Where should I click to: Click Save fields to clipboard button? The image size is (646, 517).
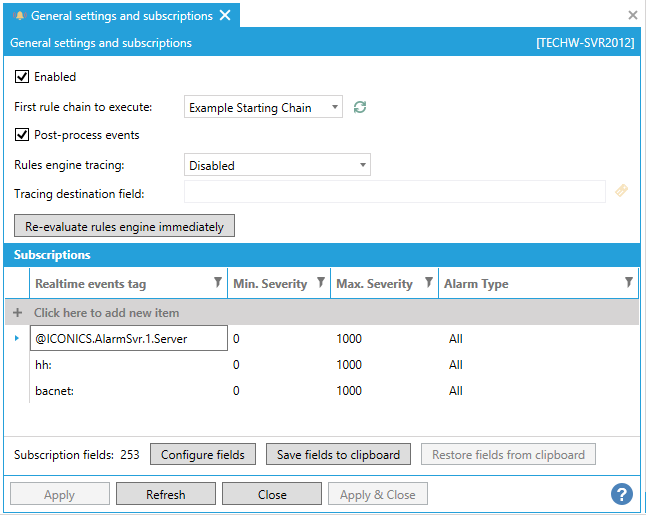point(338,455)
